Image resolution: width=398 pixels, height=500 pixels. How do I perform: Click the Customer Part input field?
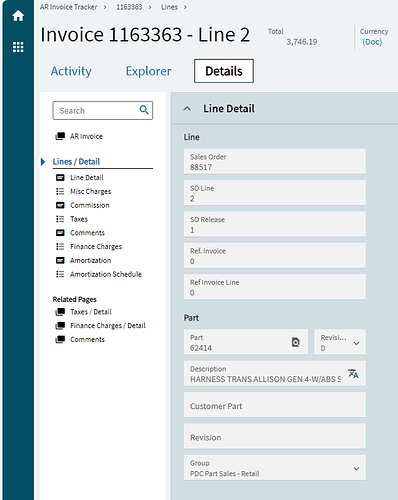275,405
